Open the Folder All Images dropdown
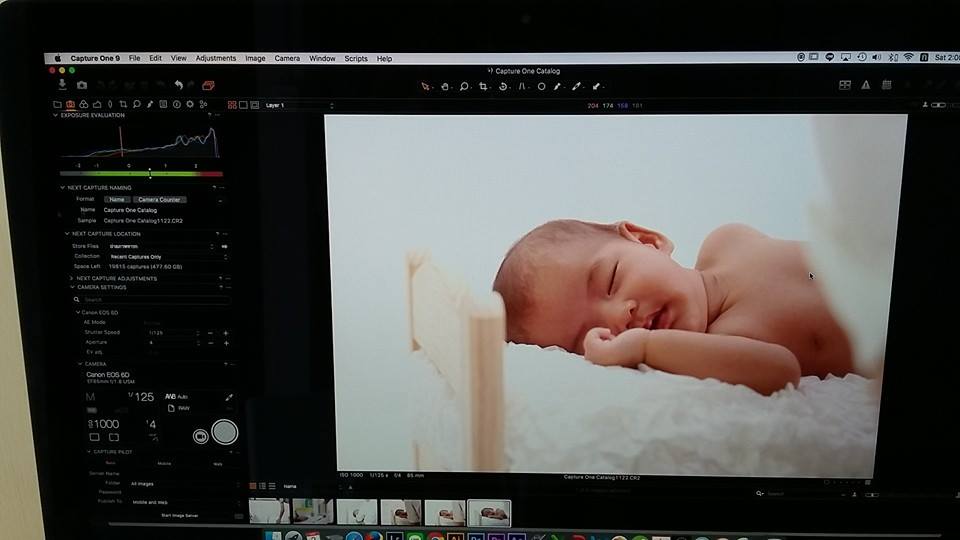 [x=184, y=484]
